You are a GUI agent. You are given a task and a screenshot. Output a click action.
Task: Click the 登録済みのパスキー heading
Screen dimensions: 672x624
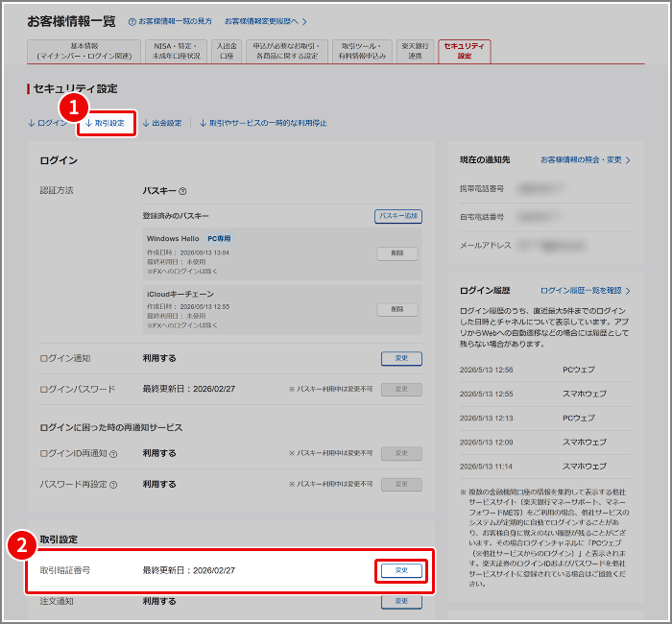176,216
